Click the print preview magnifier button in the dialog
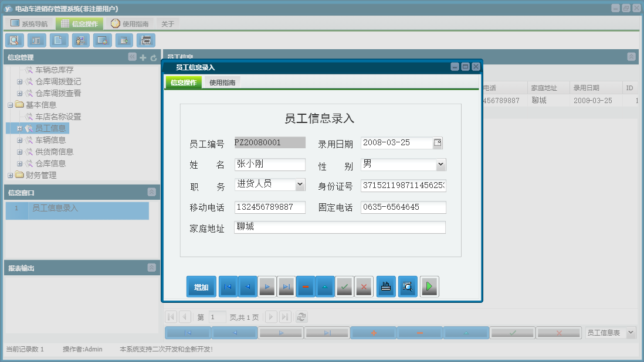 (x=408, y=286)
